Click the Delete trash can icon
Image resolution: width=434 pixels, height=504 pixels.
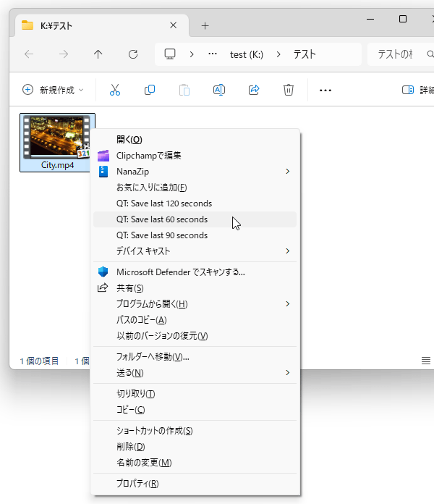click(289, 90)
